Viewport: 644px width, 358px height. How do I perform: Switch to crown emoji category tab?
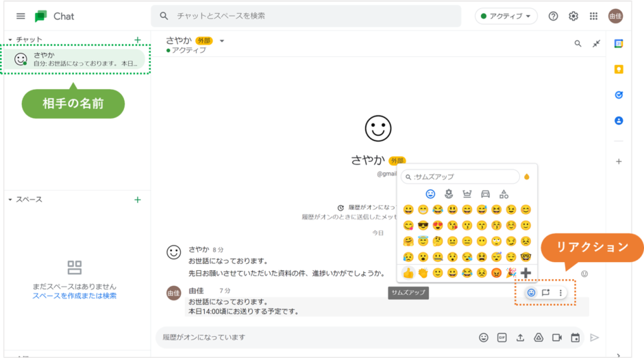pos(467,193)
